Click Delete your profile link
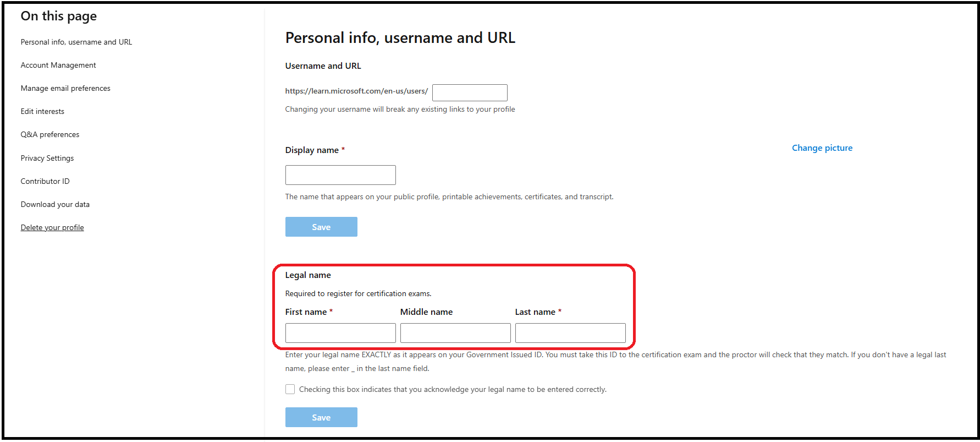980x442 pixels. coord(52,227)
